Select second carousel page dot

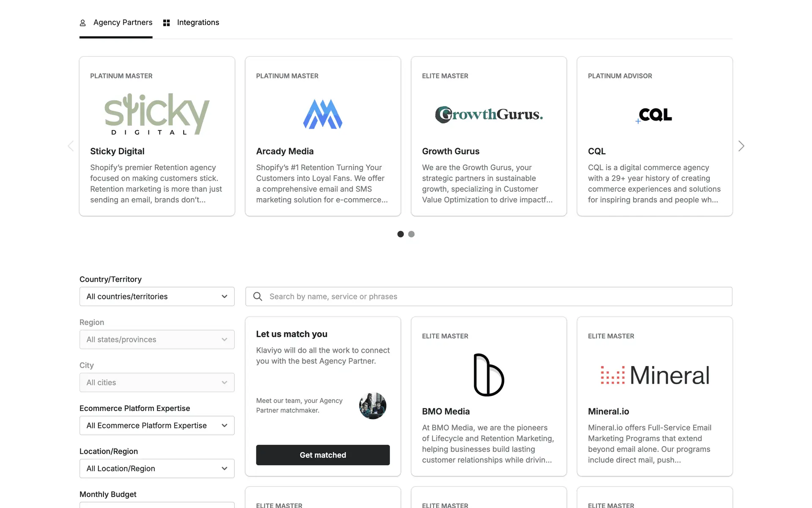click(x=411, y=234)
